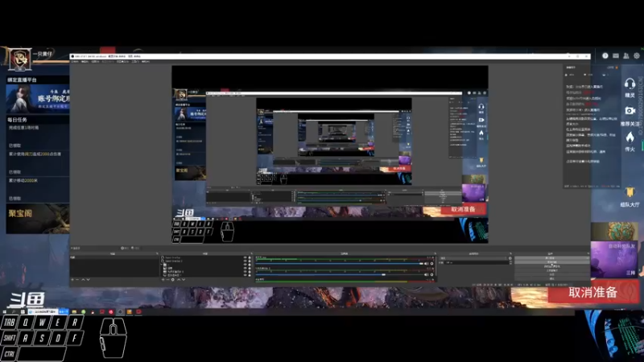Add a new scene with plus icon

coord(72,279)
